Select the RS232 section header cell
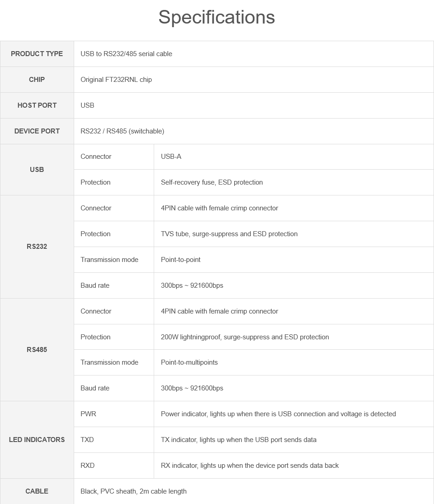Image resolution: width=434 pixels, height=504 pixels. (x=37, y=247)
